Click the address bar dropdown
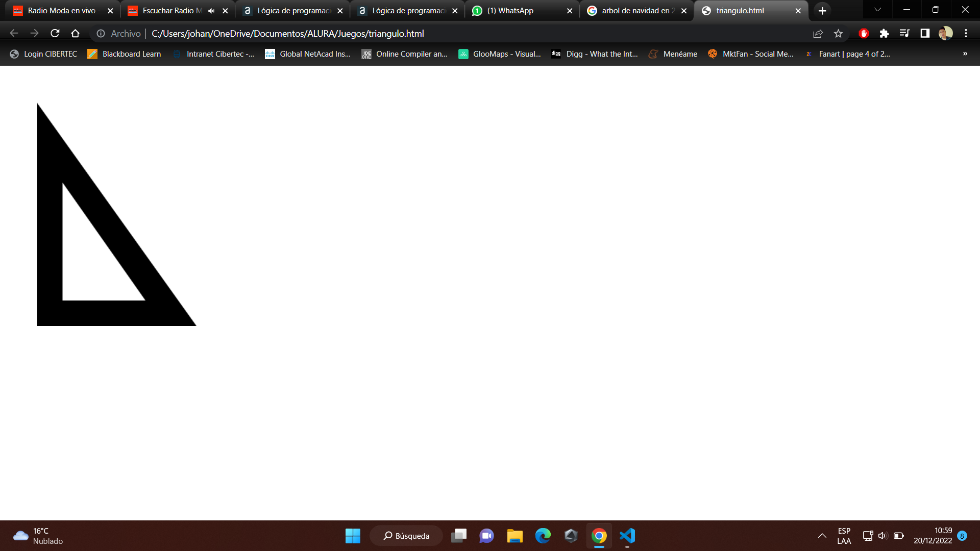 coord(878,10)
